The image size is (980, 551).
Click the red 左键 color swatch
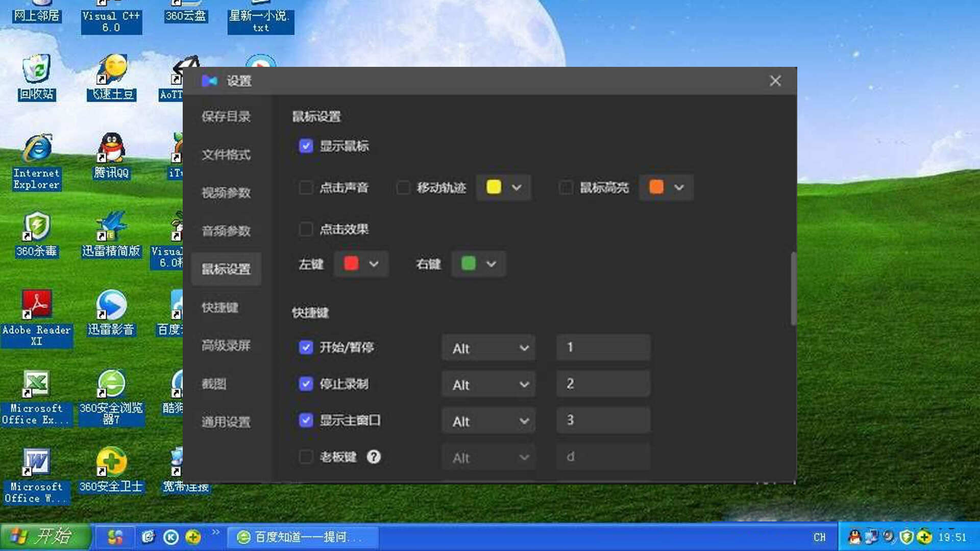[351, 263]
